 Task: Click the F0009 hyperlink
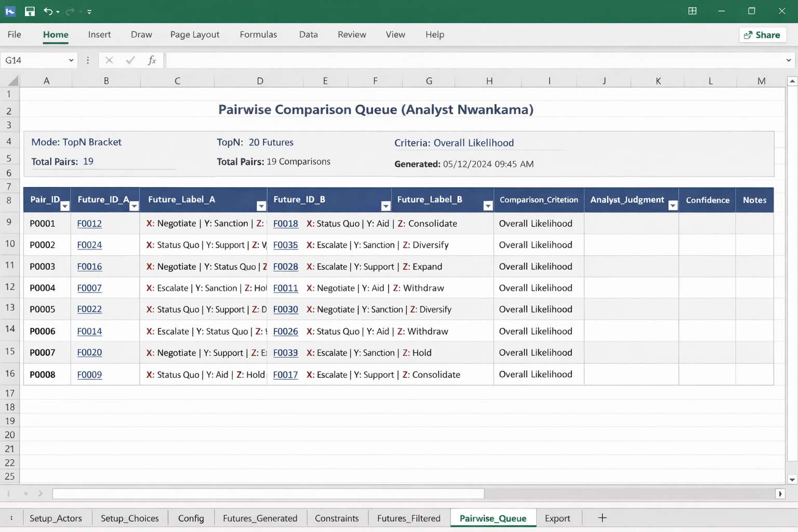[89, 375]
